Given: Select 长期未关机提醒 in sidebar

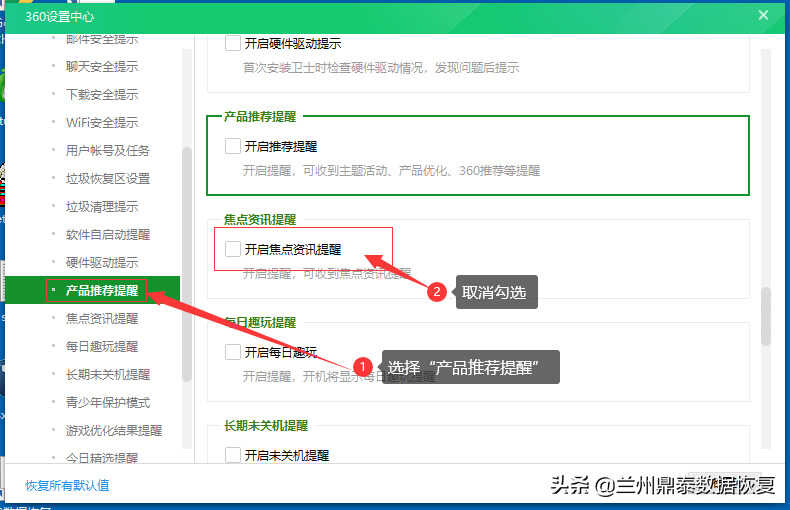Looking at the screenshot, I should (108, 374).
